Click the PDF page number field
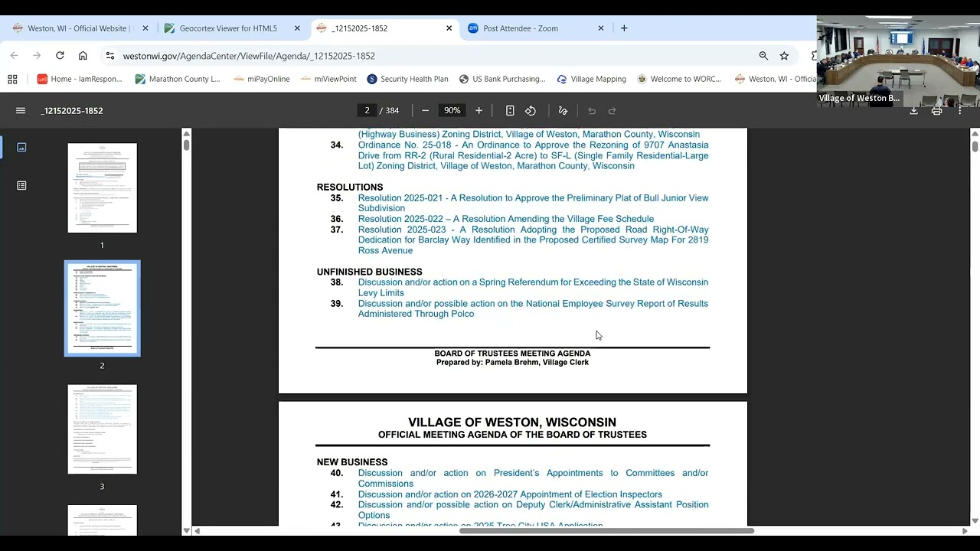980x551 pixels. click(367, 111)
